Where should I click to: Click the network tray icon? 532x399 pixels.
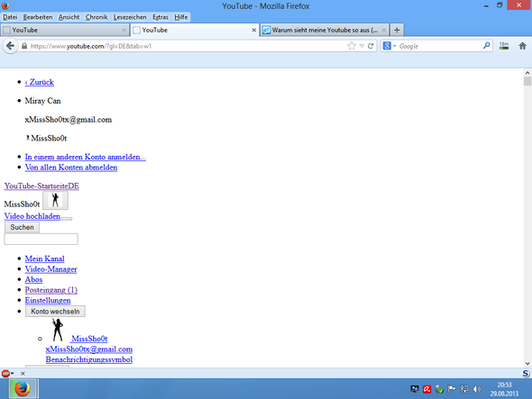click(464, 389)
